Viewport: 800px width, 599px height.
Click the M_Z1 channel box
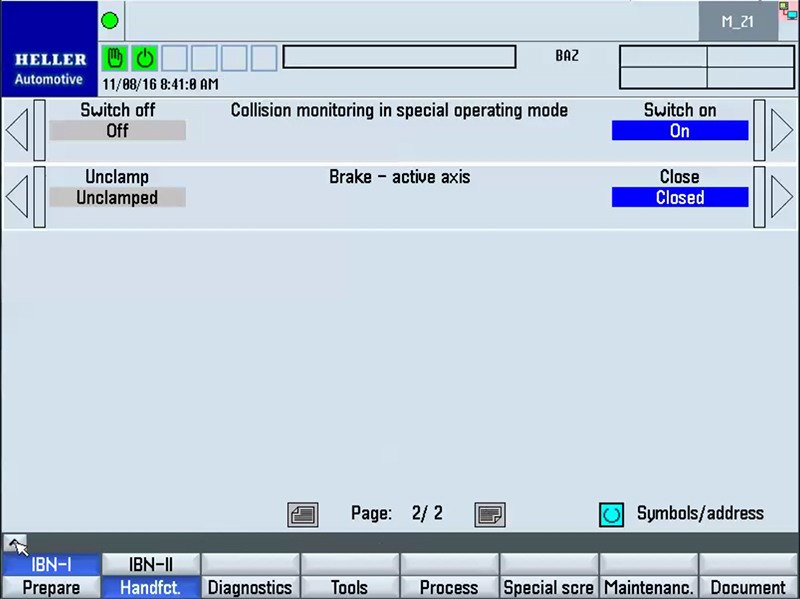737,21
